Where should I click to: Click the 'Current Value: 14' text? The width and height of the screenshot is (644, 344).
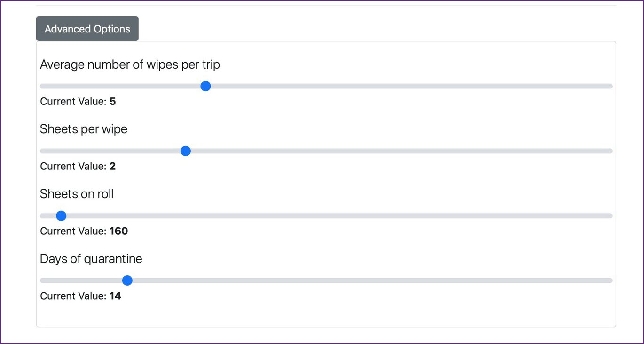click(x=80, y=296)
